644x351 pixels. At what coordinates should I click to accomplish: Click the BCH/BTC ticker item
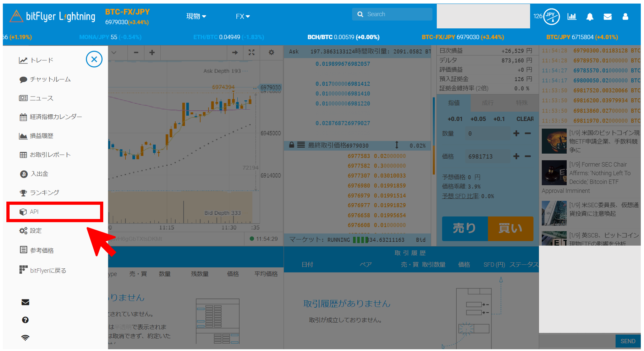point(343,37)
